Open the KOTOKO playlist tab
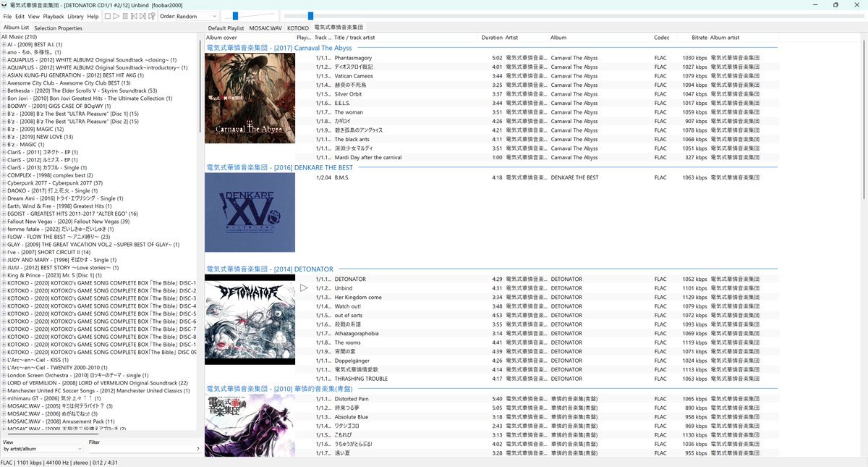 [x=297, y=28]
